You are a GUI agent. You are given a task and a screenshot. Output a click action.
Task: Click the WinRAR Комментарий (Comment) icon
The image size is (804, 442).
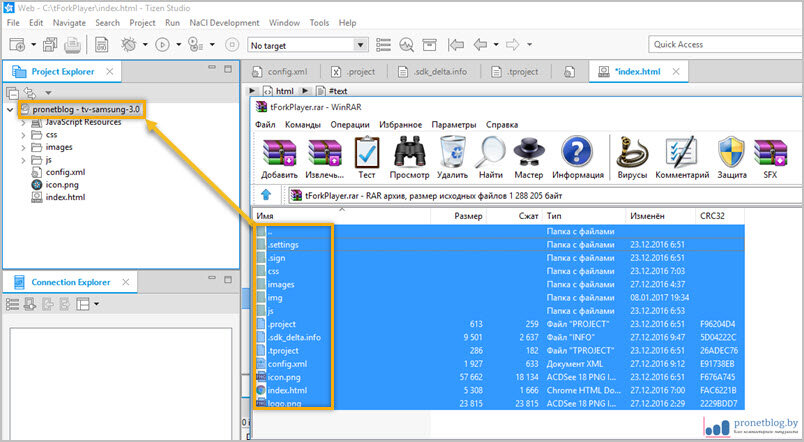click(x=681, y=152)
